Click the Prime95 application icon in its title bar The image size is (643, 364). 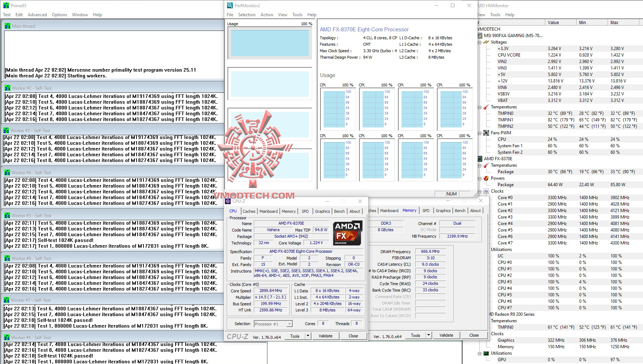click(x=6, y=5)
